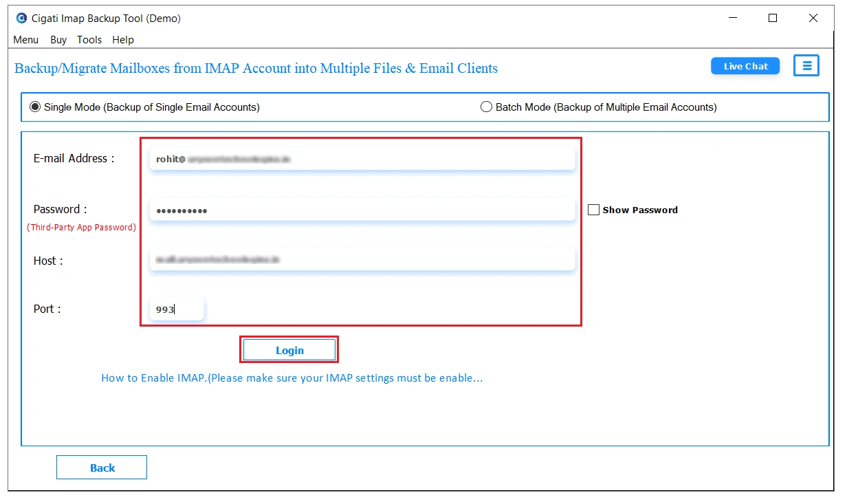Image resolution: width=847 pixels, height=504 pixels.
Task: Open the How to Enable IMAP link
Action: point(292,378)
